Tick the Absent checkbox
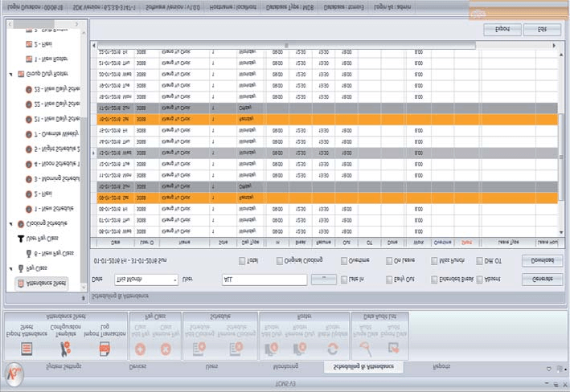This screenshot has width=570, height=392. click(479, 280)
